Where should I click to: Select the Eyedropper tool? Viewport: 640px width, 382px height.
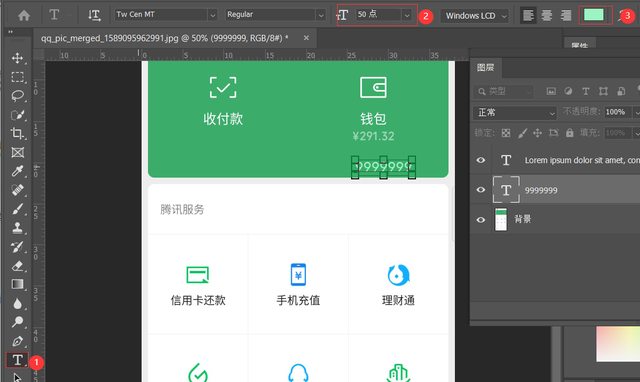pos(17,171)
